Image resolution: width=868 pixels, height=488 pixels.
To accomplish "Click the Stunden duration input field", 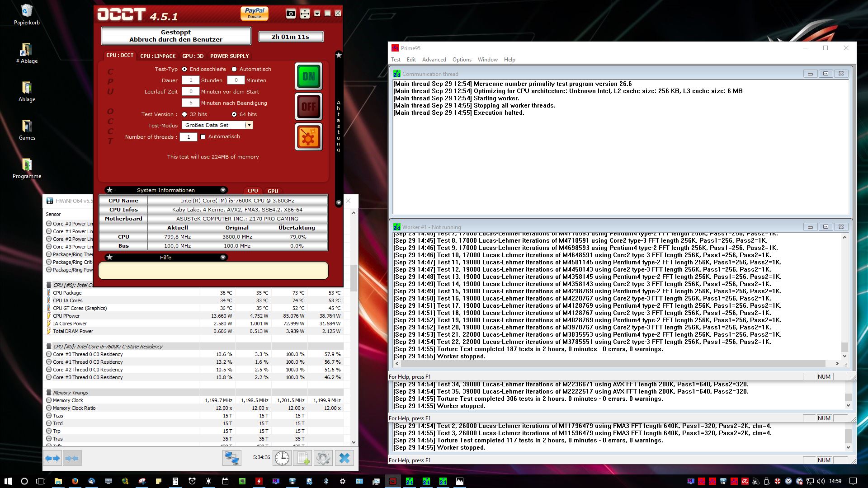I will (x=190, y=80).
